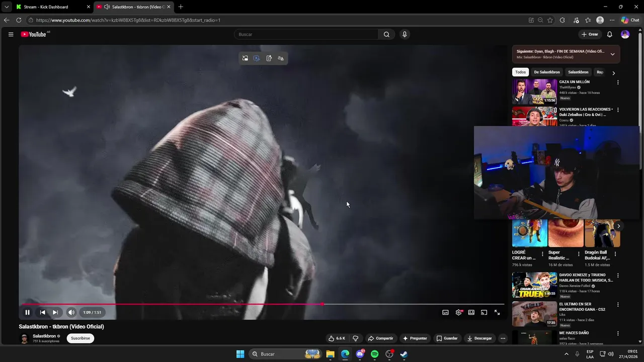Mute the video volume
The image size is (644, 362).
pos(71,312)
